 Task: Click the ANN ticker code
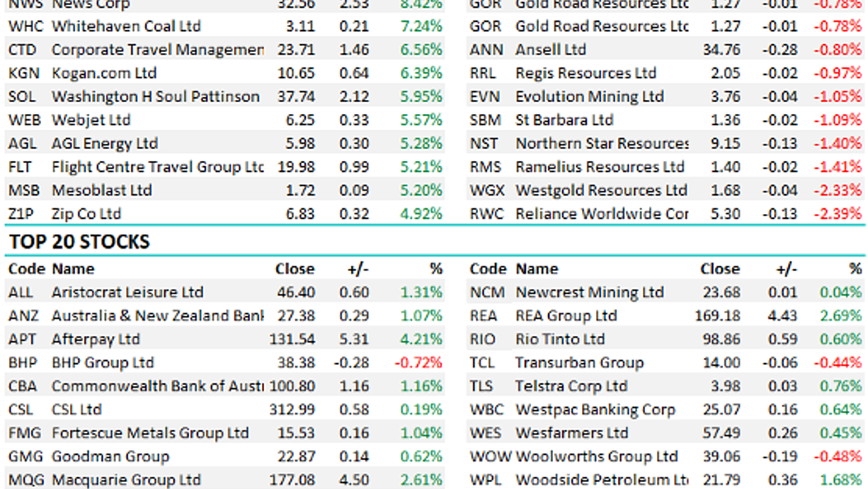pos(486,50)
